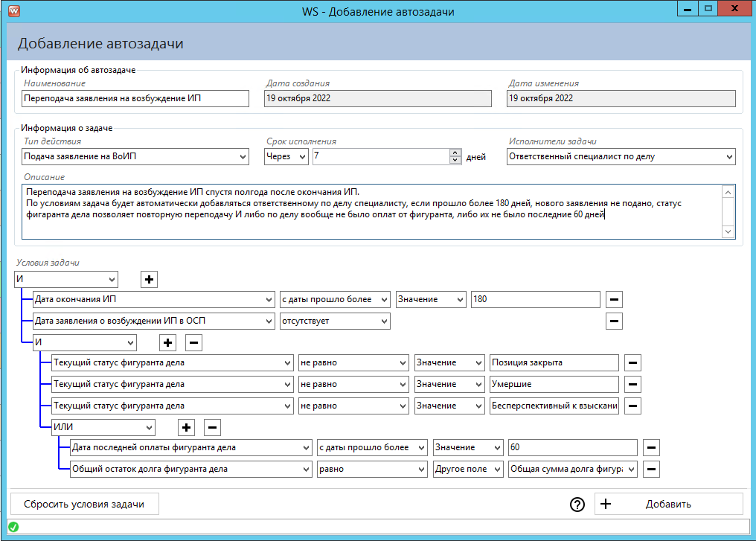Screen dimensions: 756x541
Task: Delete the 'Умершие' condition row
Action: click(632, 384)
